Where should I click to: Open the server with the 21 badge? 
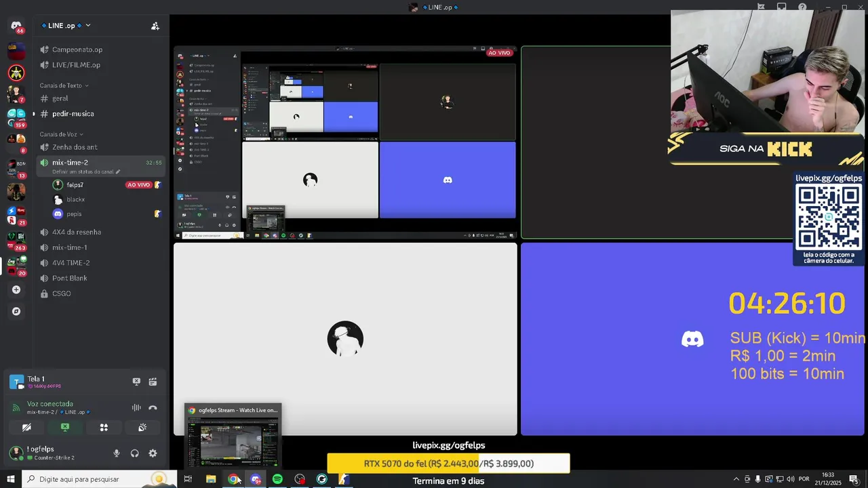[16, 216]
